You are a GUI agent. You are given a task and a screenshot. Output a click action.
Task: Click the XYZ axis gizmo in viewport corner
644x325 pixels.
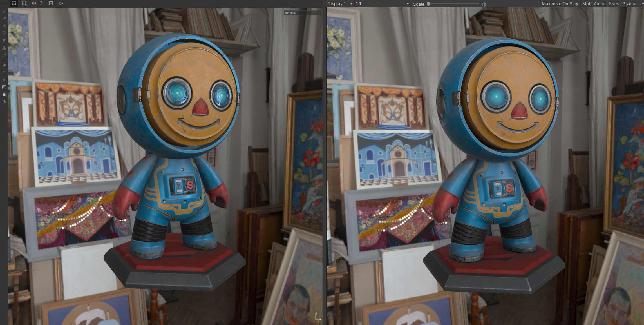318,317
